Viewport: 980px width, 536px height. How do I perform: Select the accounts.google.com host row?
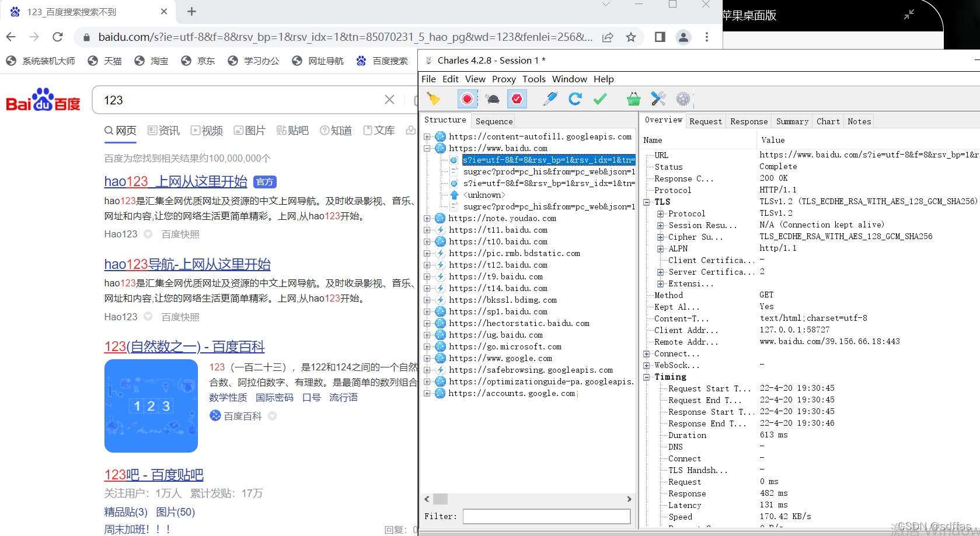[x=512, y=393]
